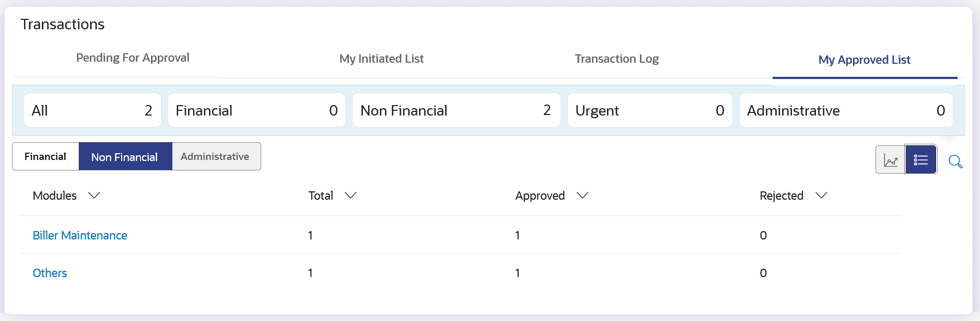
Task: Click the Non Financial summary card
Action: (456, 110)
